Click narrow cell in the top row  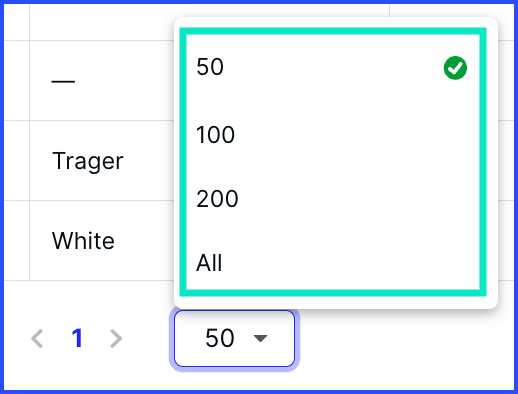[17, 22]
